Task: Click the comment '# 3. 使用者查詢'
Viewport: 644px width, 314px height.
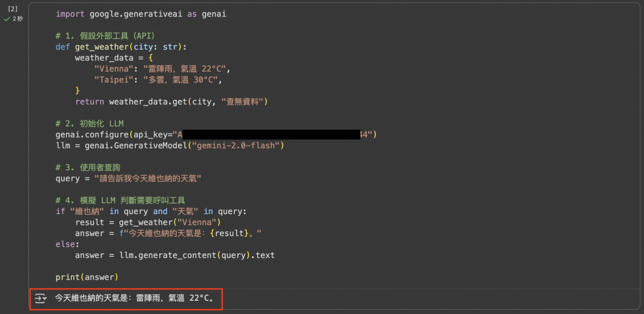Action: tap(88, 167)
